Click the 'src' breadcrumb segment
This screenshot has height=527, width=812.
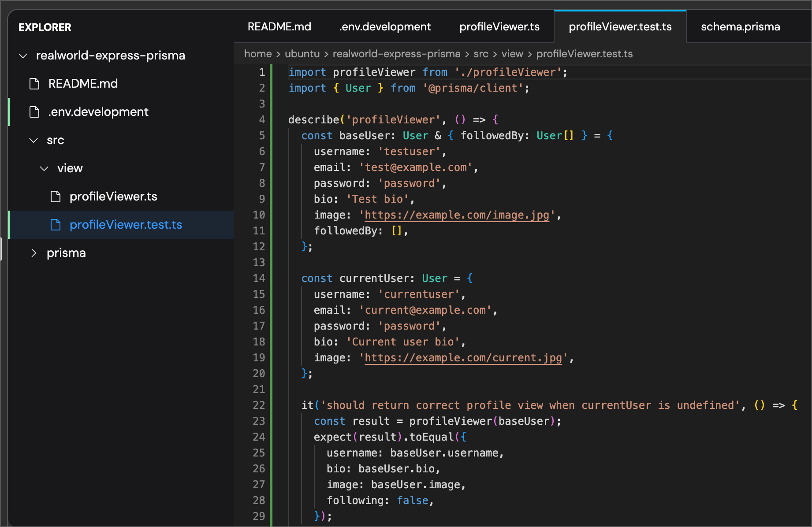coord(481,54)
